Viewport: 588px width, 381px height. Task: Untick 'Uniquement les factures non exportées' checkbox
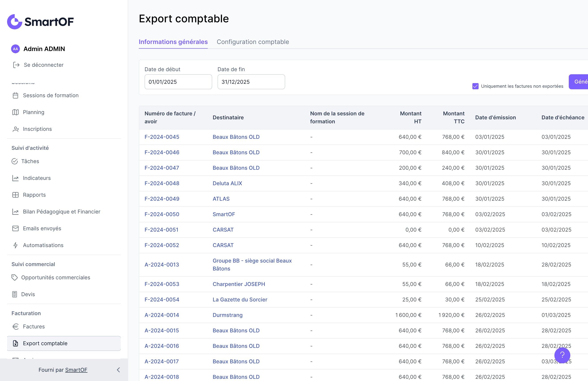coord(475,86)
